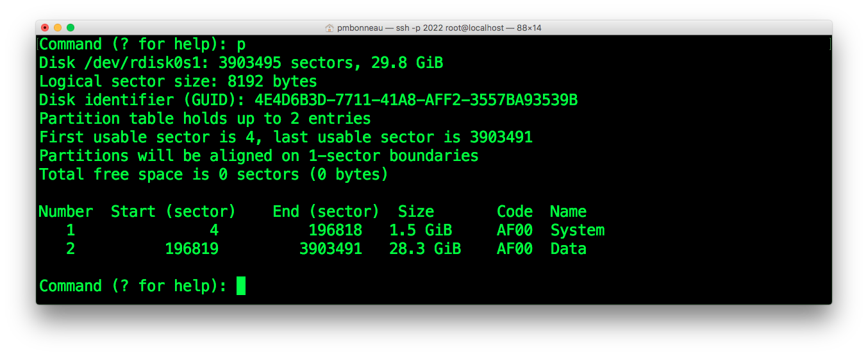Click the System partition name
The image size is (868, 356).
point(577,230)
